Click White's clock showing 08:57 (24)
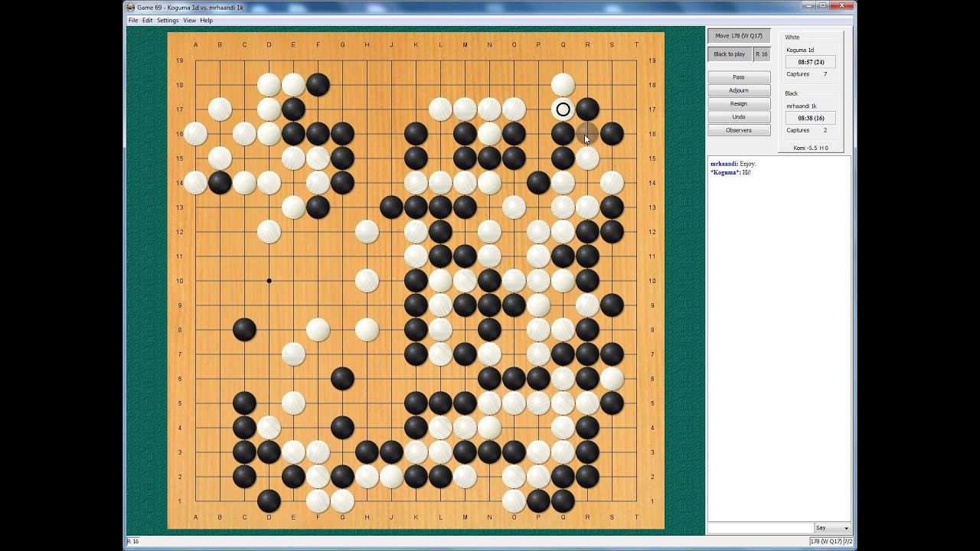 [810, 62]
